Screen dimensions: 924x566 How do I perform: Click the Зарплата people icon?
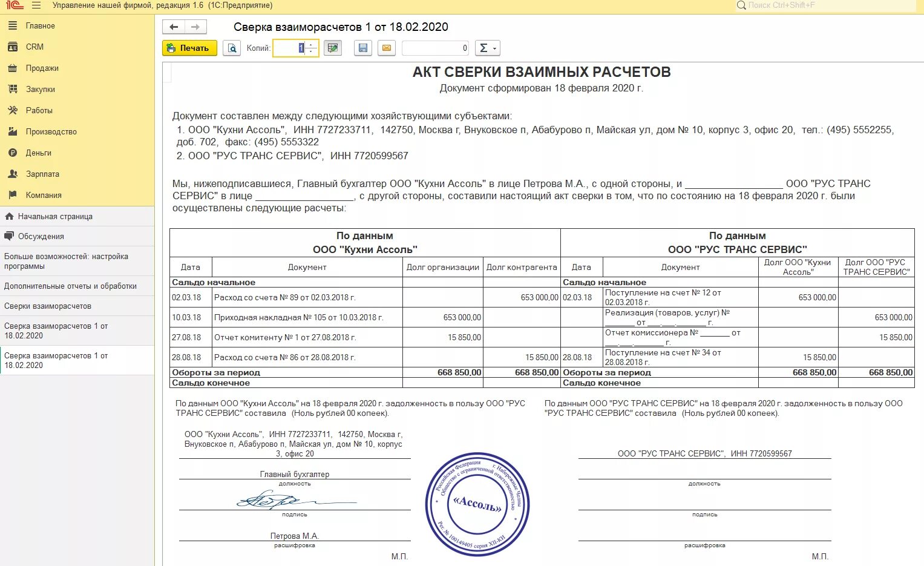point(13,174)
